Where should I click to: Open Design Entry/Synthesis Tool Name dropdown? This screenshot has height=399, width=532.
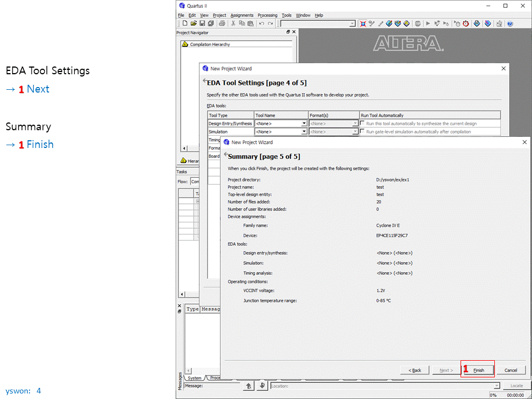[x=304, y=124]
